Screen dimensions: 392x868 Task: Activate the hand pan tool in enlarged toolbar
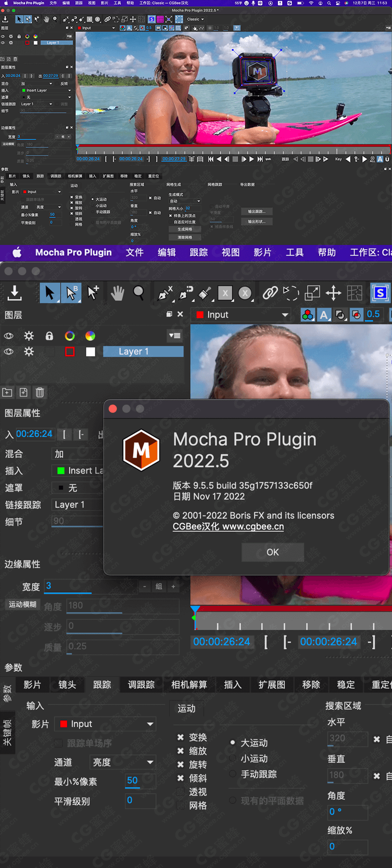tap(118, 294)
